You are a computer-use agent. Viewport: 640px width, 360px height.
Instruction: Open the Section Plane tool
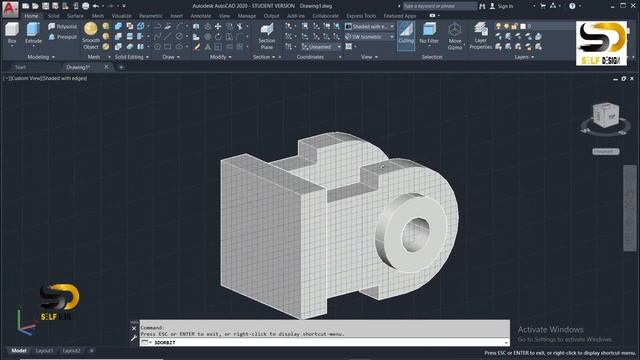pyautogui.click(x=267, y=36)
